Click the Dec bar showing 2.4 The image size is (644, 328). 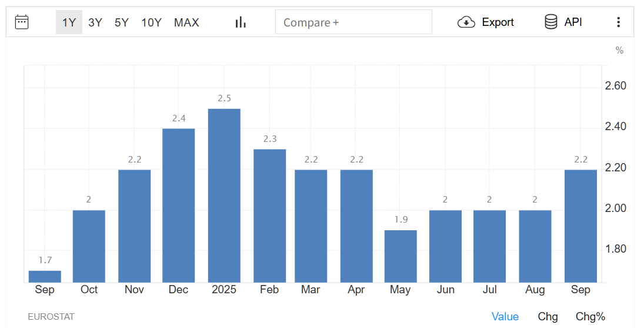179,206
